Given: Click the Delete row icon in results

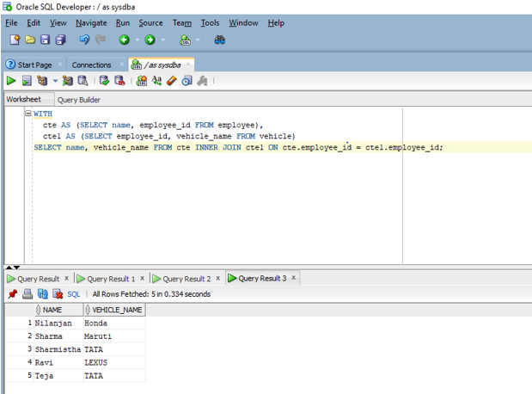Looking at the screenshot, I should tap(58, 294).
